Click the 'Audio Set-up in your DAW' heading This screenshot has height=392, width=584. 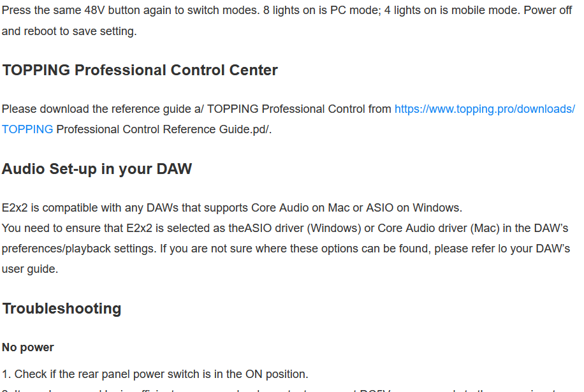(97, 169)
